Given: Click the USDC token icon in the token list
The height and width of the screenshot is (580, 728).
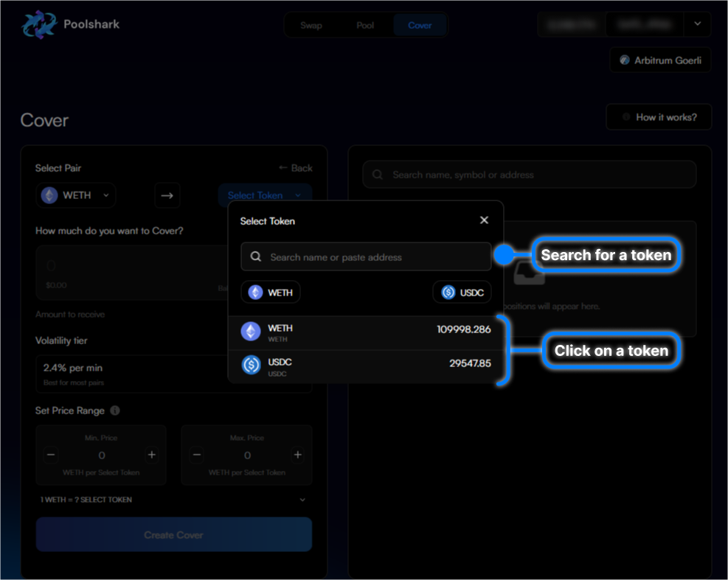Looking at the screenshot, I should [x=249, y=364].
